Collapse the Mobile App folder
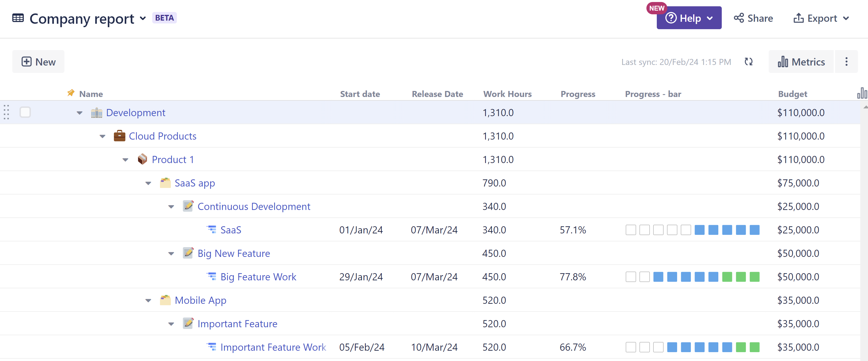Image resolution: width=868 pixels, height=361 pixels. [x=148, y=300]
